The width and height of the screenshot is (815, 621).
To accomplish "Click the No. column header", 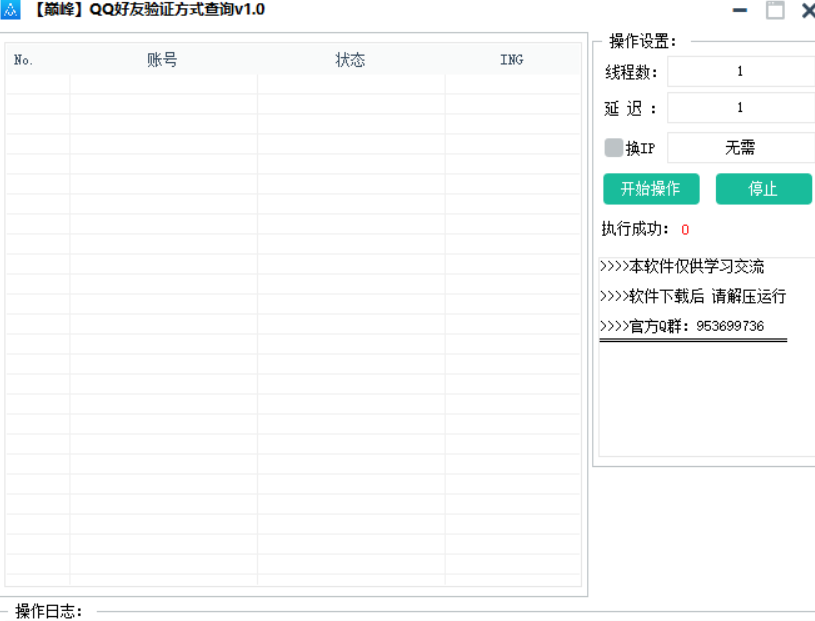I will pyautogui.click(x=23, y=59).
